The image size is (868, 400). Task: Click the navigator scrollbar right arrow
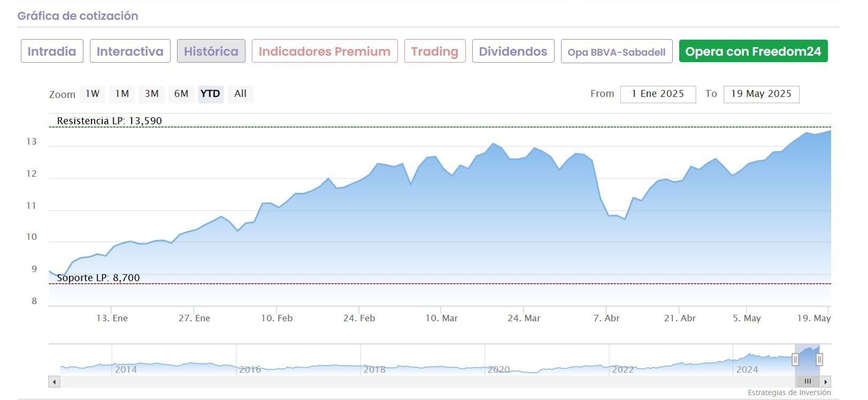pos(826,382)
